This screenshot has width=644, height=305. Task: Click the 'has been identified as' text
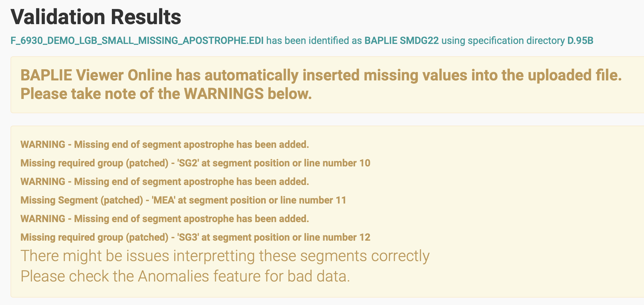click(x=314, y=41)
